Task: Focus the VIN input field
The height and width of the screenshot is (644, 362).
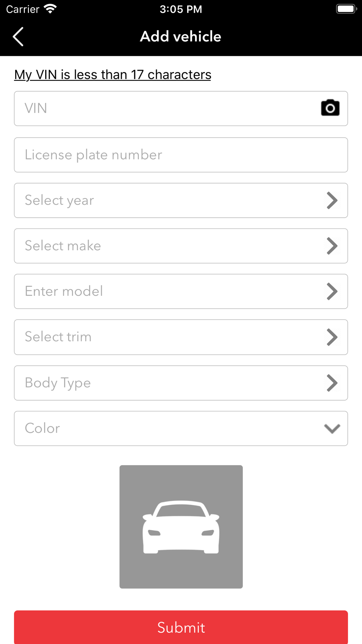Action: 181,109
